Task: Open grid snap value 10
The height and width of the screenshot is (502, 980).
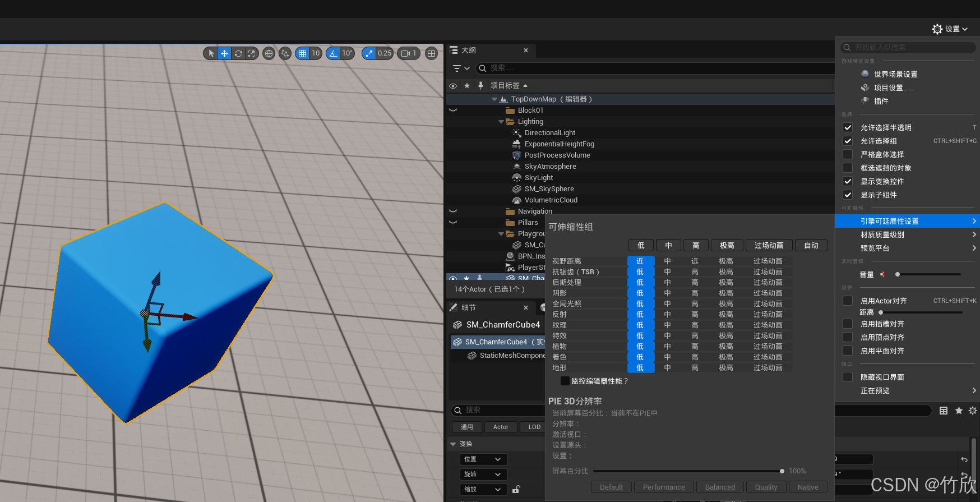Action: point(316,53)
